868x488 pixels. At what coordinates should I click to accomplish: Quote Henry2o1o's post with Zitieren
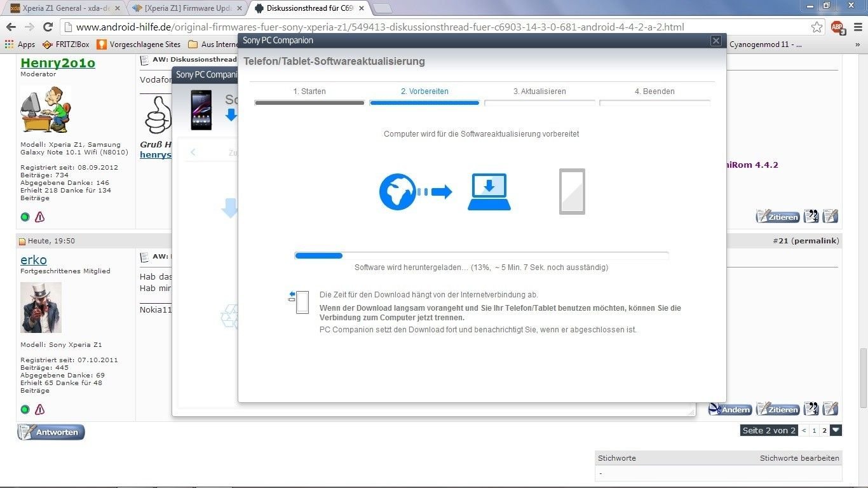pyautogui.click(x=778, y=217)
